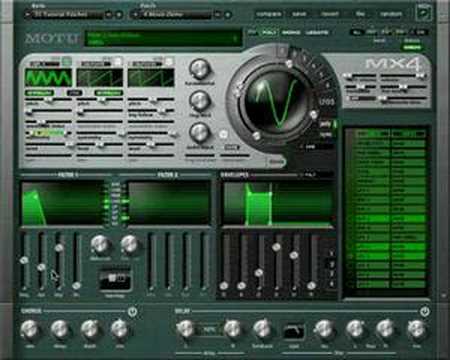Viewport: 450px width, 360px height.
Task: Open the Bank selector dropdown
Action: click(x=65, y=14)
